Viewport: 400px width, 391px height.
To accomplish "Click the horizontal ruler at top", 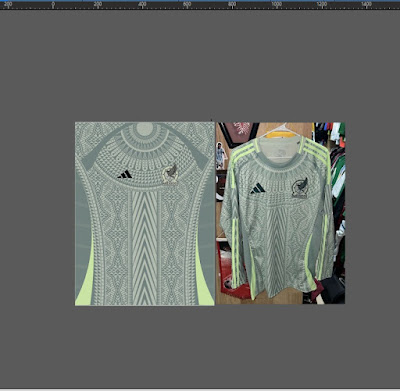I will (200, 5).
